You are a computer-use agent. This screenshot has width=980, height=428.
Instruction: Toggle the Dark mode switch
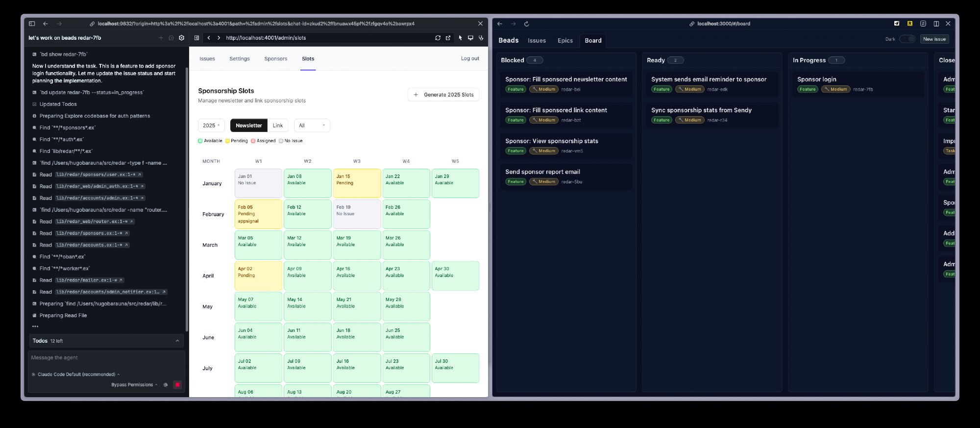(907, 39)
